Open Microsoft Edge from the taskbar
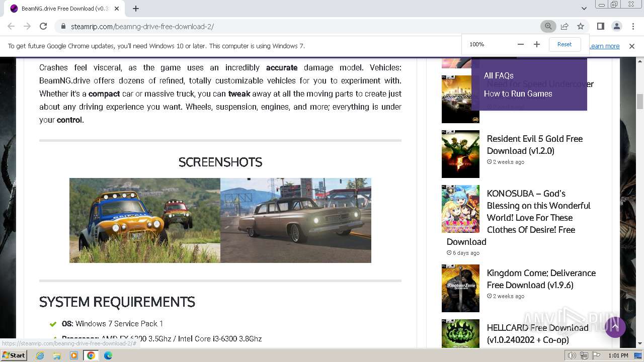644x362 pixels. tap(108, 355)
